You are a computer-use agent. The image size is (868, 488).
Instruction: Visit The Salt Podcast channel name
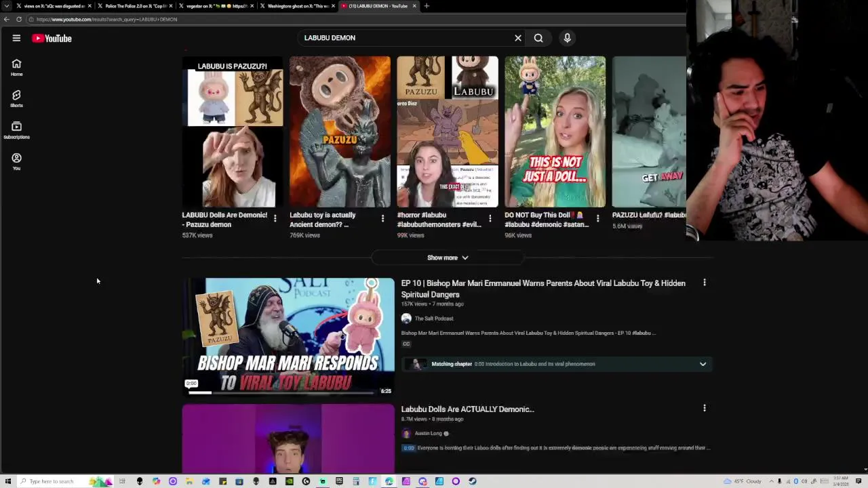434,319
